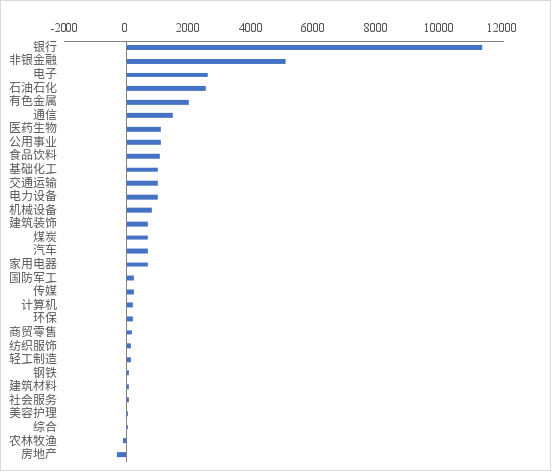Click the 国防军工 category label
Screen dimensions: 554x474
(x=33, y=278)
